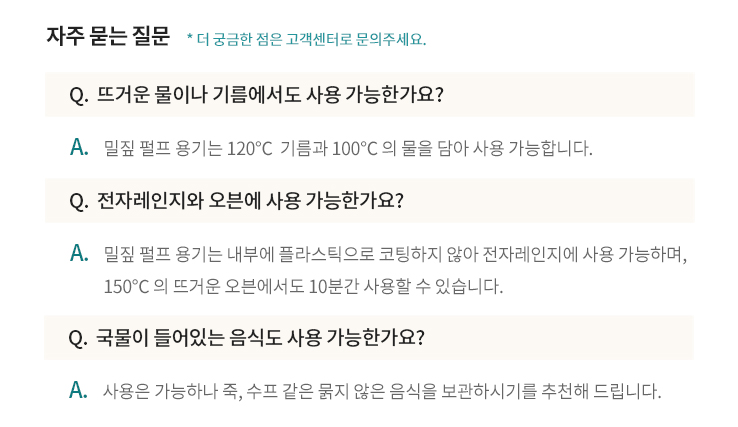Image resolution: width=738 pixels, height=427 pixels.
Task: Expand the microwave and oven question
Action: (x=250, y=200)
